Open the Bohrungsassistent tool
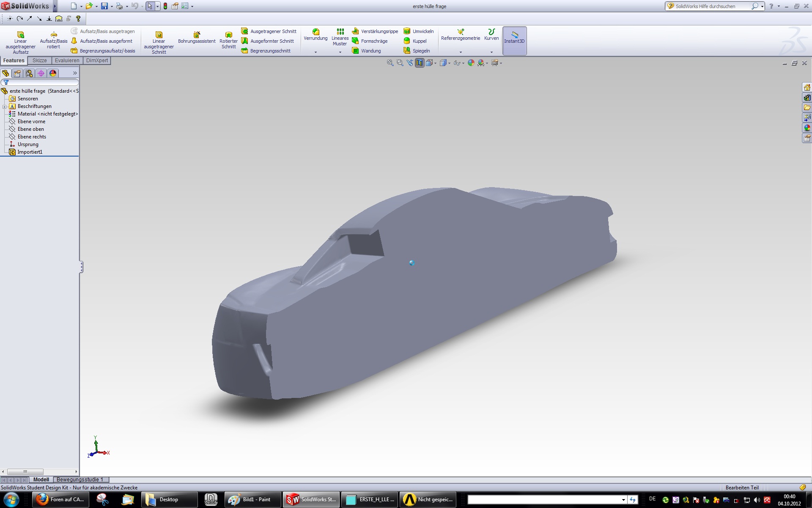 tap(197, 37)
